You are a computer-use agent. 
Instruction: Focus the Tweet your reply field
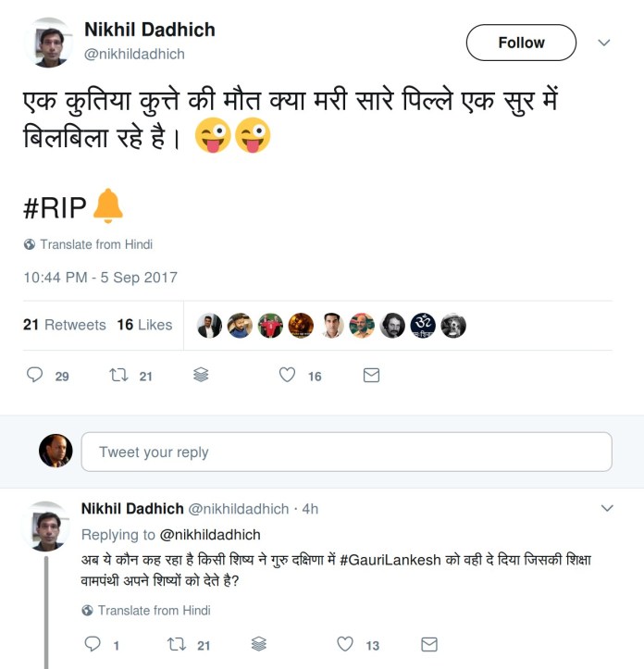[347, 452]
